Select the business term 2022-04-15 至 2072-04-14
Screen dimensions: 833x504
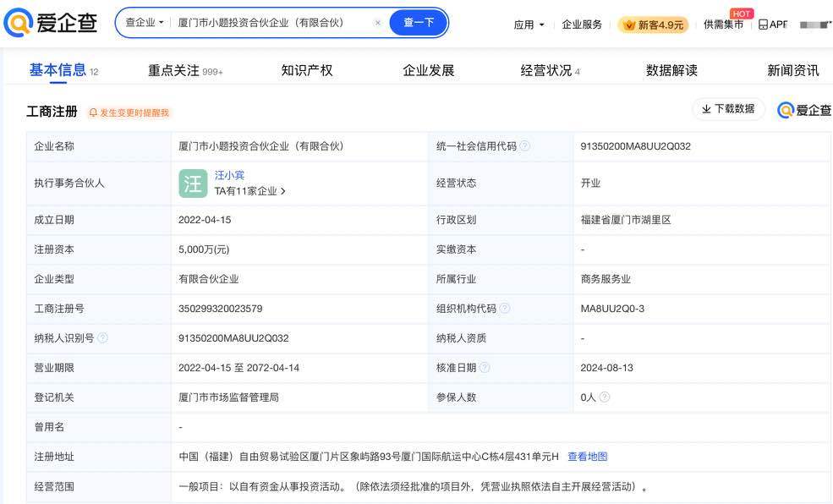pyautogui.click(x=239, y=368)
